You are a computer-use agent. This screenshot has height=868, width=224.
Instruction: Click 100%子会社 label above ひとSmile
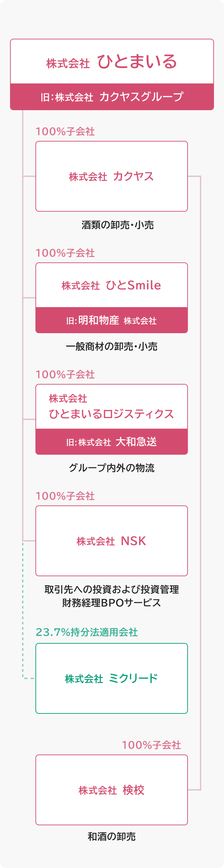65,253
